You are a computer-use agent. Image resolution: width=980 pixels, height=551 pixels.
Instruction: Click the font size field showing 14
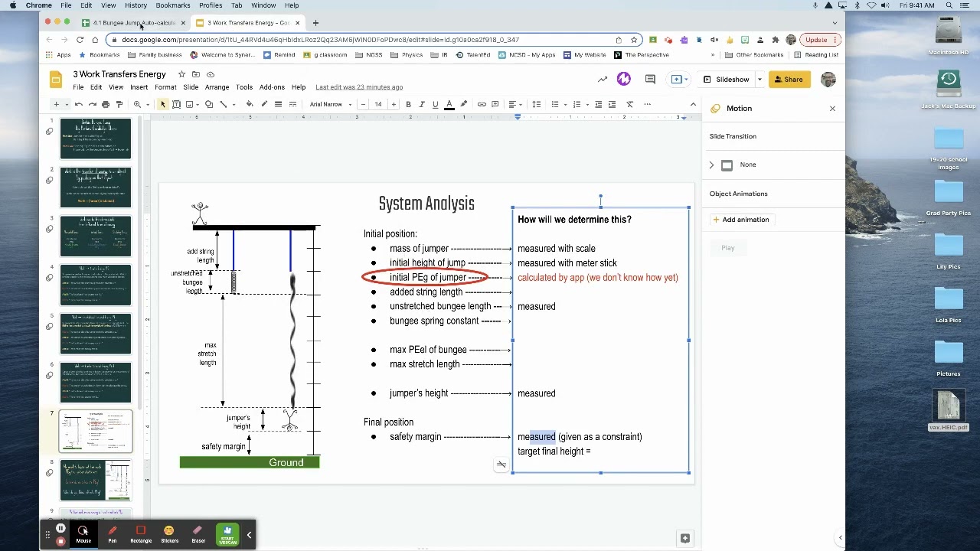pyautogui.click(x=378, y=104)
